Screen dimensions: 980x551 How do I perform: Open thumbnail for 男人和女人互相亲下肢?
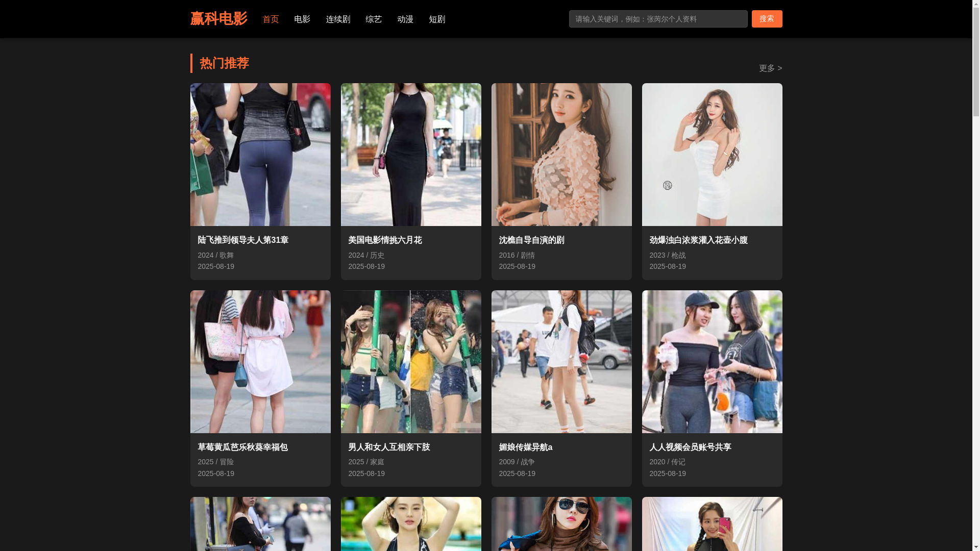(x=411, y=362)
